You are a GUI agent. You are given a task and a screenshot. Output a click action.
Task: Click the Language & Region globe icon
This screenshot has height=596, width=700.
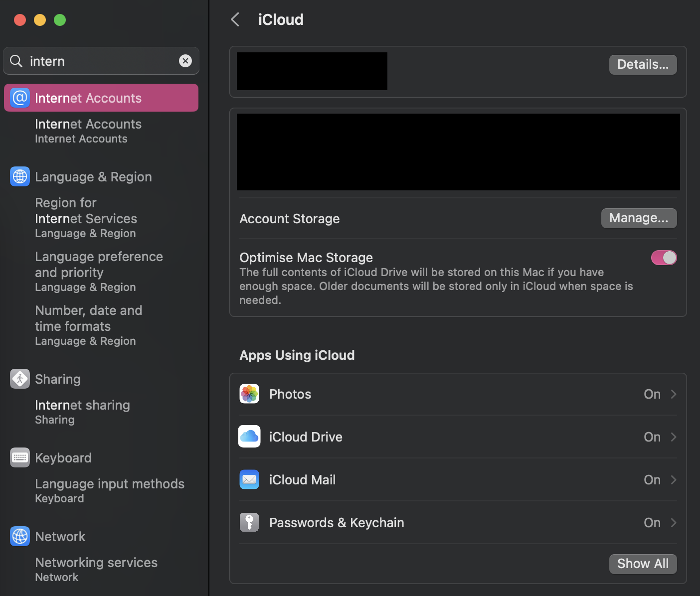[20, 176]
